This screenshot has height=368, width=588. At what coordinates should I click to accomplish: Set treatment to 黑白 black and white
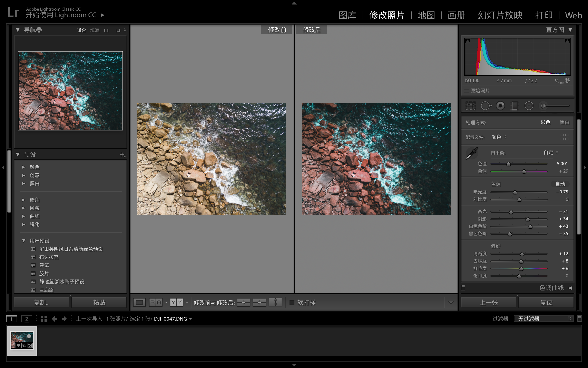click(x=565, y=122)
